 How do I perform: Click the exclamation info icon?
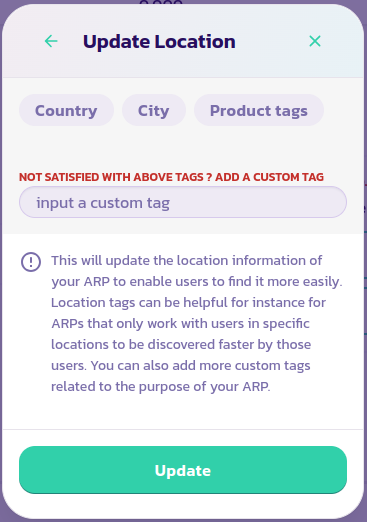click(x=31, y=262)
